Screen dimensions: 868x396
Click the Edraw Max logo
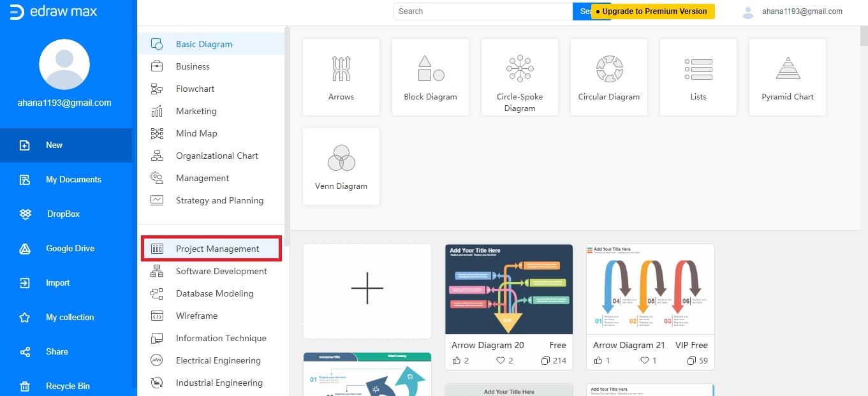[54, 11]
